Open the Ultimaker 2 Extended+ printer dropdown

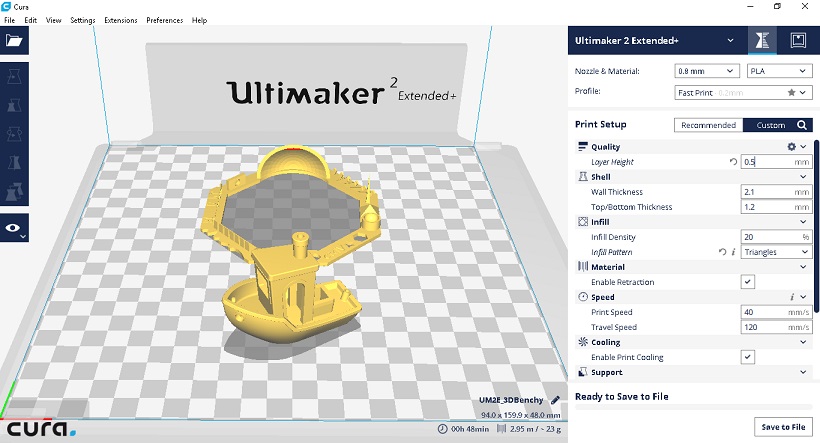coord(655,40)
